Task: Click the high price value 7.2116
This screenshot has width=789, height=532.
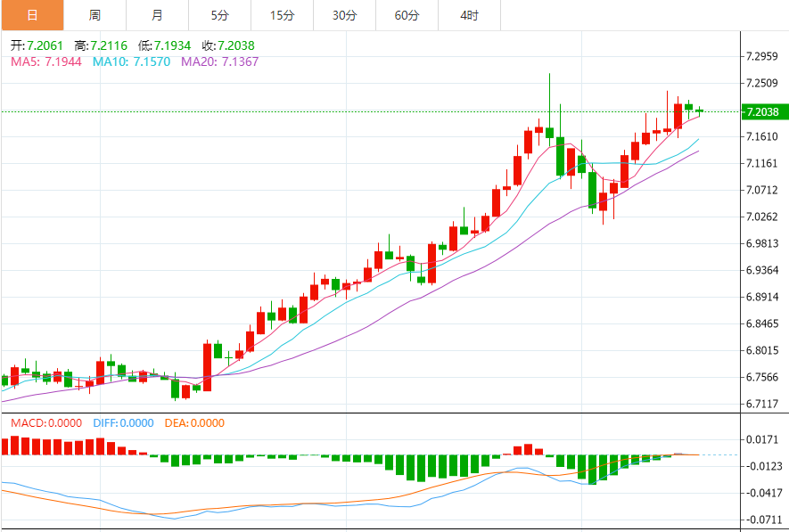Action: [x=109, y=45]
